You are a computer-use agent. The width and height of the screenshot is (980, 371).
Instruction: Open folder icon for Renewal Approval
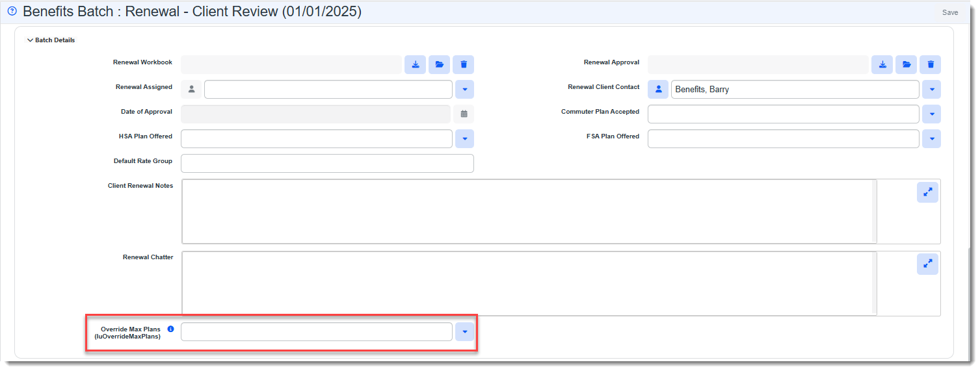point(906,64)
